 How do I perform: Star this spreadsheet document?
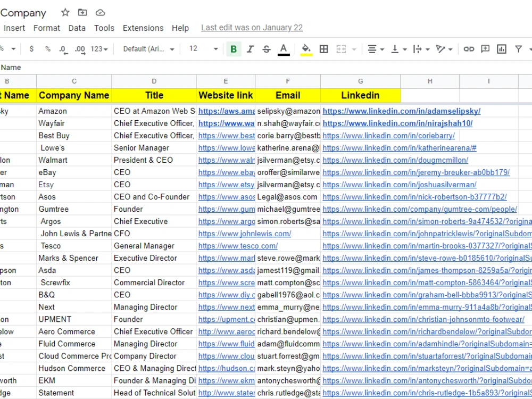pos(65,13)
